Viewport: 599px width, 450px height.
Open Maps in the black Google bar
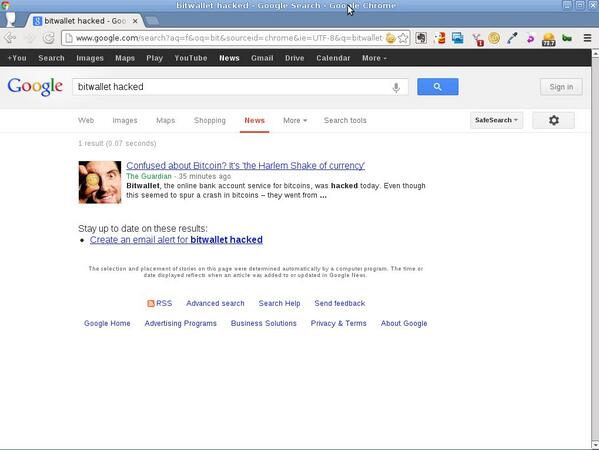[x=125, y=58]
